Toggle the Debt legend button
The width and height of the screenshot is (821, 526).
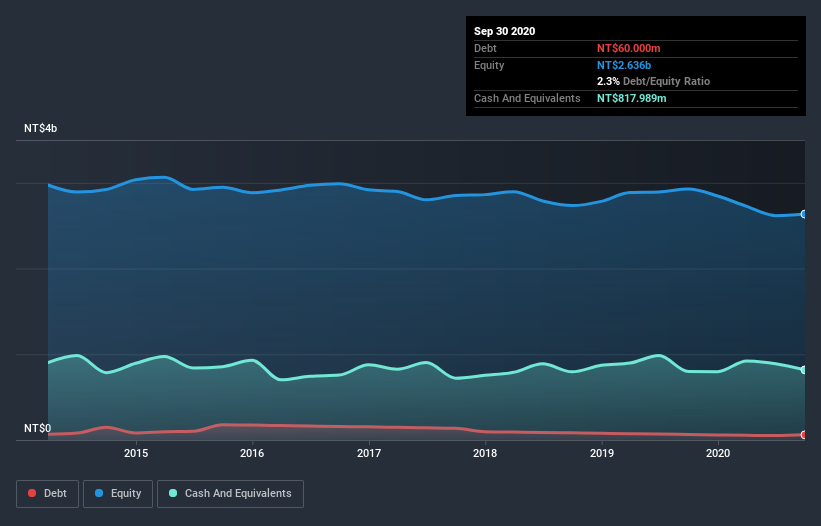(48, 494)
